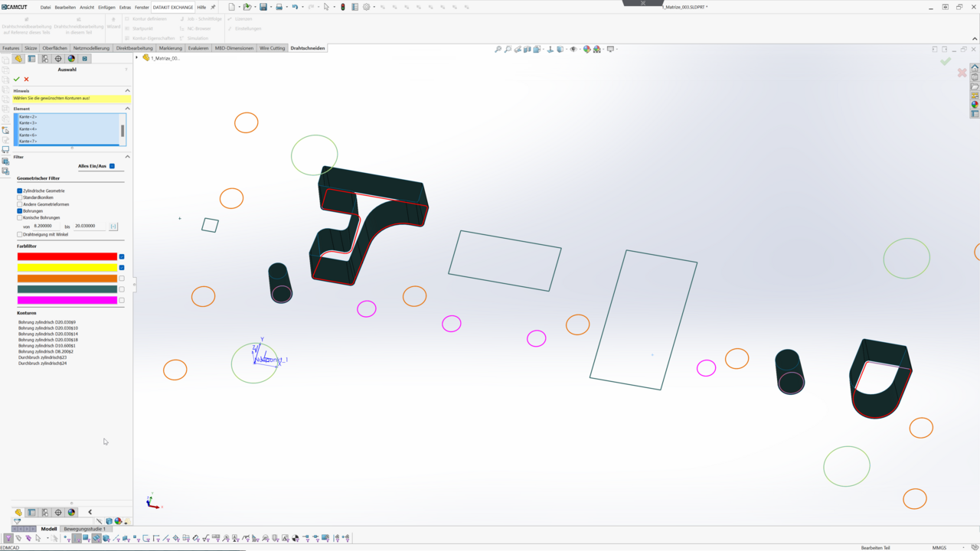
Task: Select contour Bohrung zylindrisch D10.600$1
Action: pyautogui.click(x=47, y=346)
